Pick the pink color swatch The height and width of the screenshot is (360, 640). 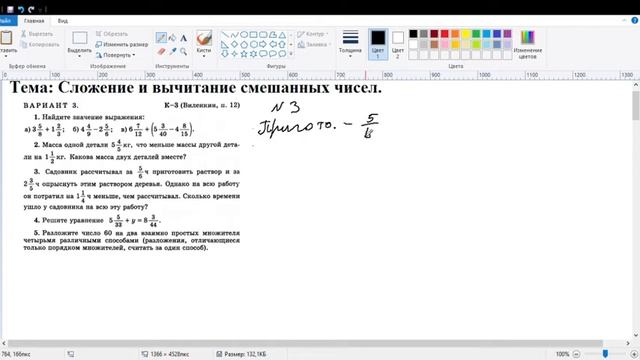pyautogui.click(x=444, y=44)
